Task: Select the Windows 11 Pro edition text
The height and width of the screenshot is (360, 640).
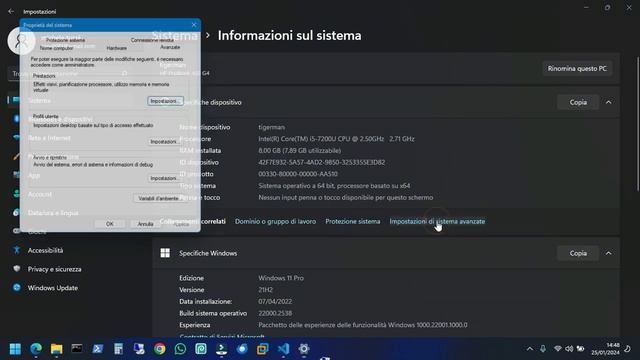Action: click(x=281, y=278)
